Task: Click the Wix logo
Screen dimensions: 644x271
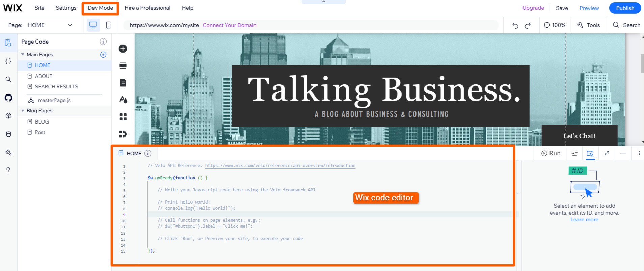Action: (13, 8)
